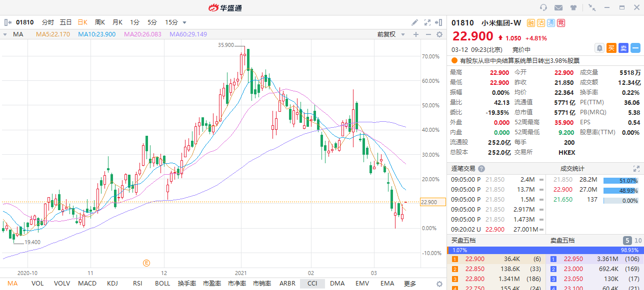The width and height of the screenshot is (644, 290).
Task: Click the blue 卖 sell button
Action: click(623, 48)
